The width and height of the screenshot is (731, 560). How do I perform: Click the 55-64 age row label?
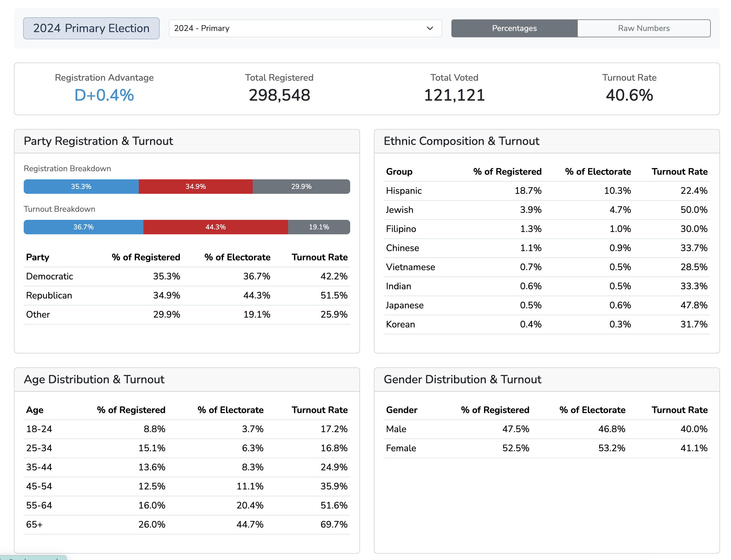pos(39,505)
